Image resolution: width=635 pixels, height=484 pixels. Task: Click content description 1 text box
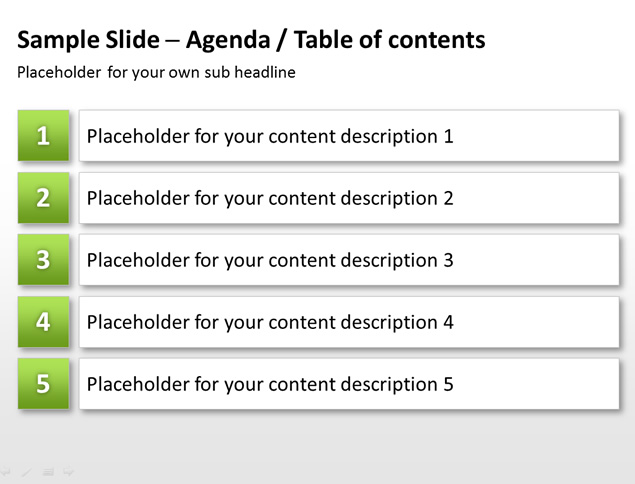pos(349,136)
